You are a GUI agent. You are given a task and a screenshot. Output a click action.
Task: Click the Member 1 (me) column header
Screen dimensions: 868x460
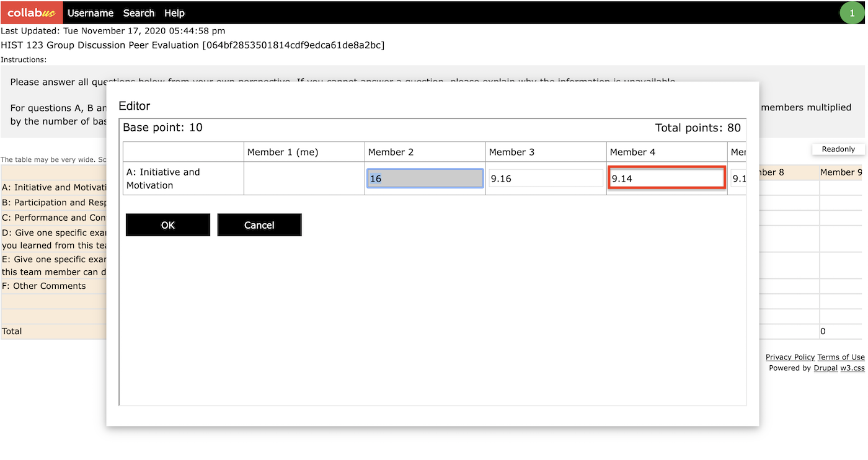coord(304,152)
